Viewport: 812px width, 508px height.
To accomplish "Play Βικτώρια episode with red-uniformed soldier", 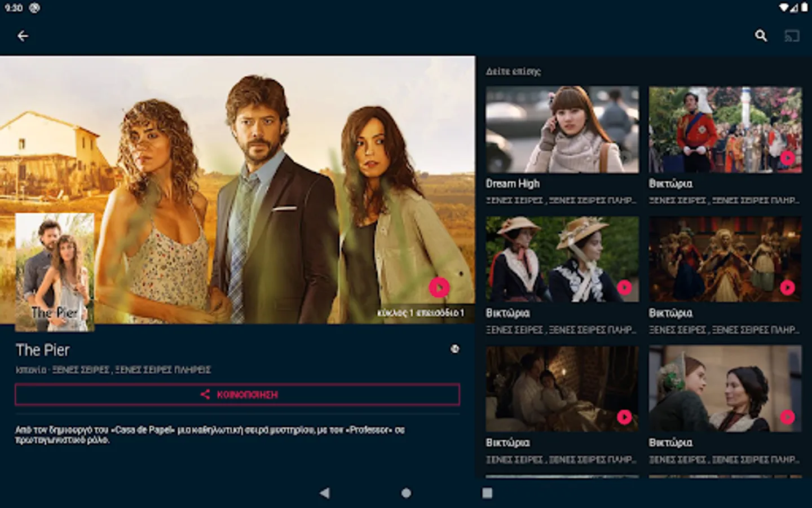I will (787, 157).
